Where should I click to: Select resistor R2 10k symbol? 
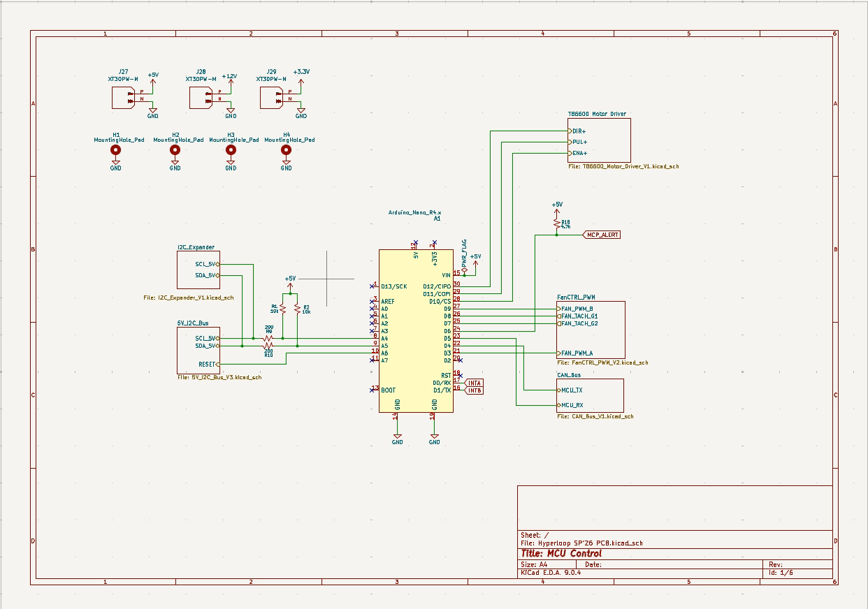[298, 309]
